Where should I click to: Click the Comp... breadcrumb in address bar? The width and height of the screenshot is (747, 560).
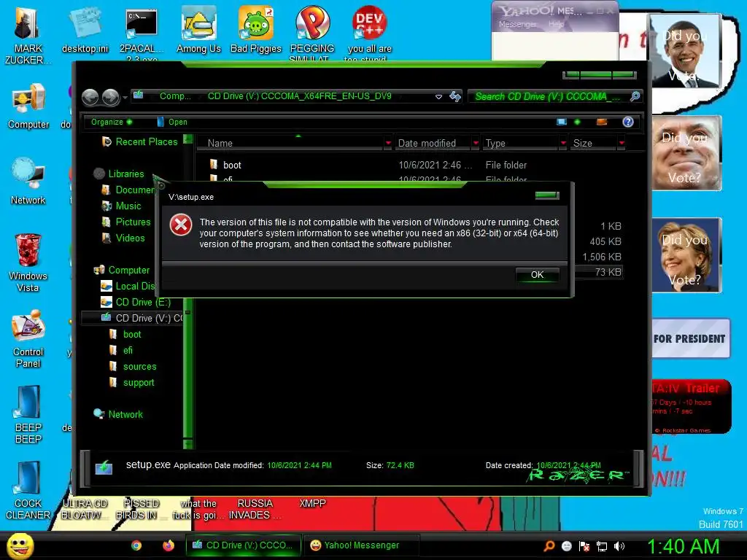pyautogui.click(x=175, y=96)
